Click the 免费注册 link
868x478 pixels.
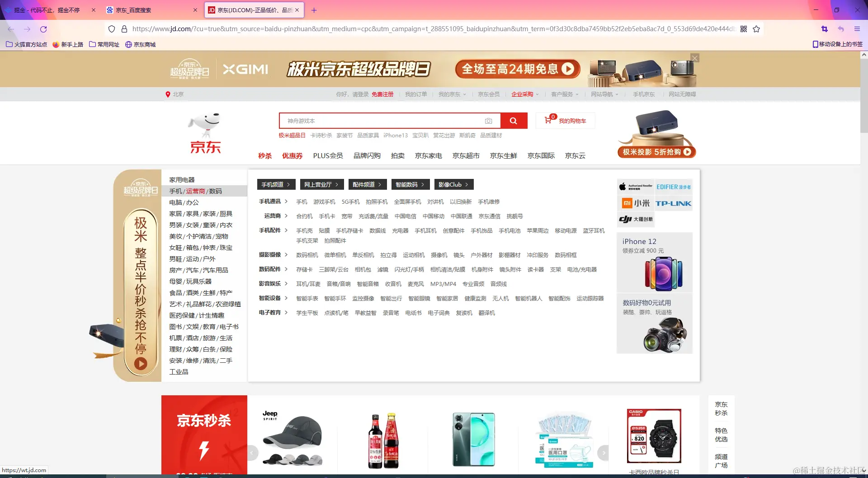[382, 94]
